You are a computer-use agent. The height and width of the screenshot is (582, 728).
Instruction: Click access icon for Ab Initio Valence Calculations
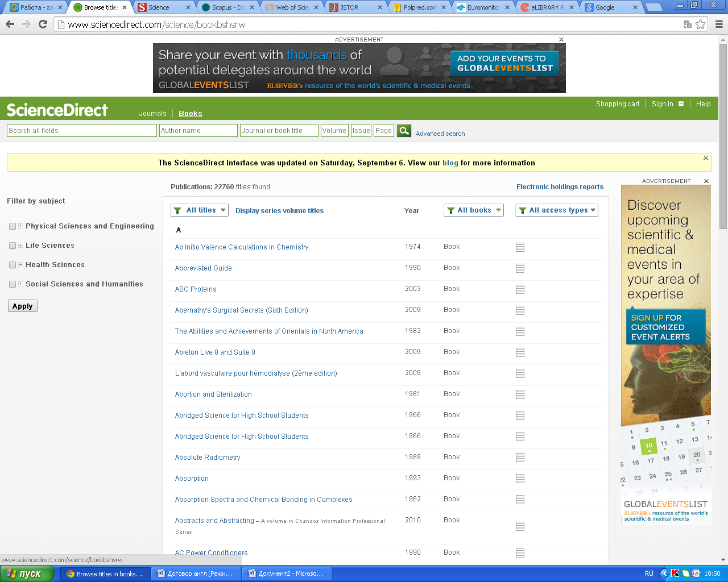pos(520,247)
